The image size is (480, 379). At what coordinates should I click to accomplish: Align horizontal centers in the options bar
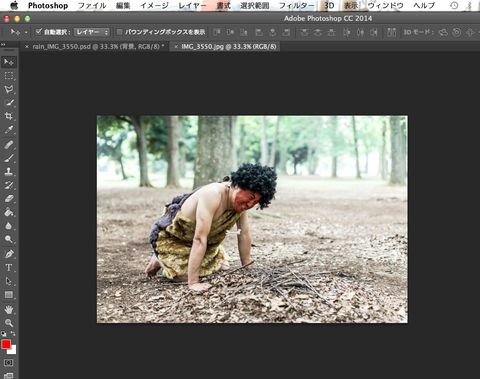coord(272,32)
